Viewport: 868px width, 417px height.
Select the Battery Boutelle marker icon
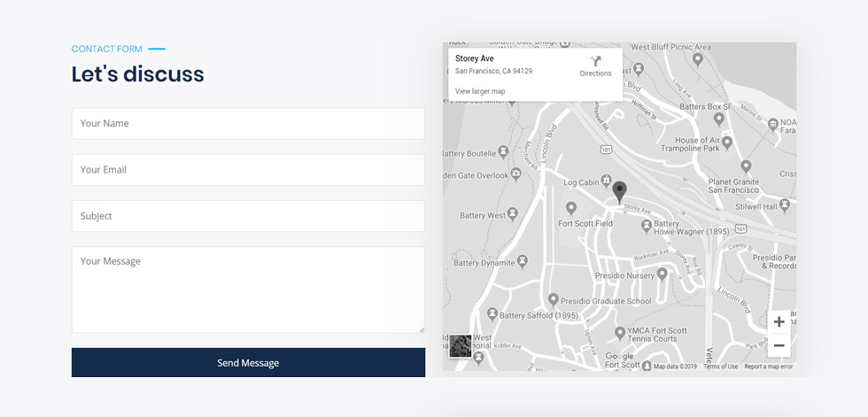(503, 151)
